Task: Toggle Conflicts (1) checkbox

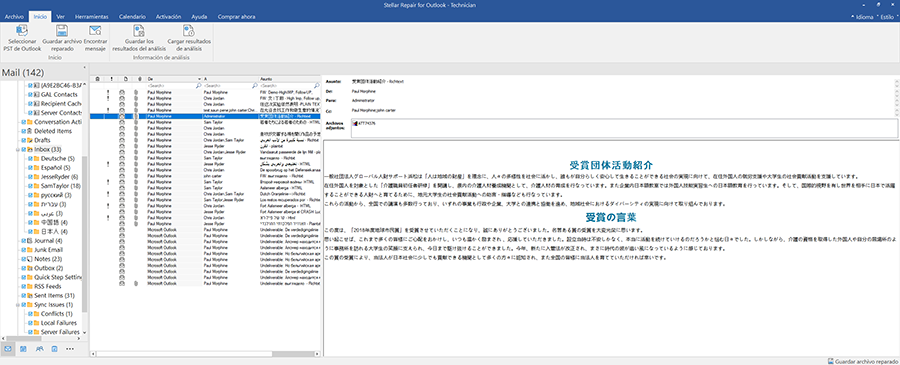Action: coord(30,313)
